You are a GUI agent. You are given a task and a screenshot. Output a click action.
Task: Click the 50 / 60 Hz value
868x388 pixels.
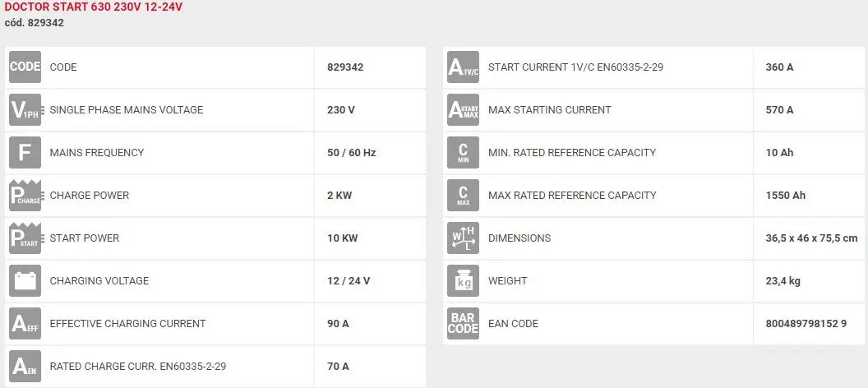[352, 152]
